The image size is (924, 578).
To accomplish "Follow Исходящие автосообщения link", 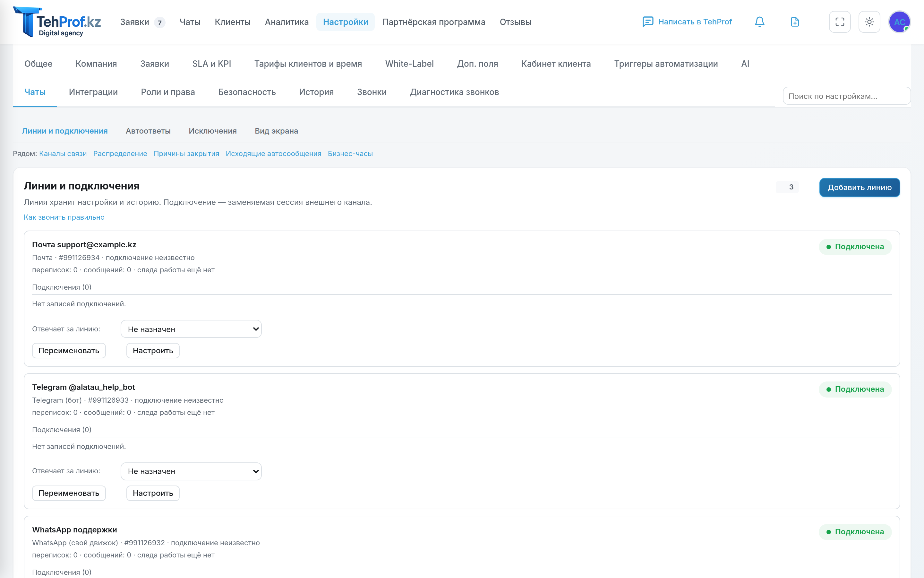I will pyautogui.click(x=273, y=154).
